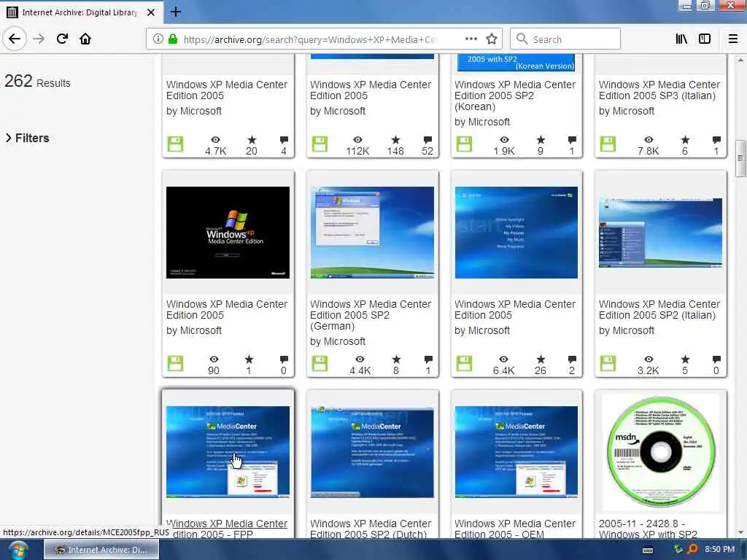This screenshot has height=560, width=747.
Task: Open the SP2 (Dutch) MediaCenter thumbnail
Action: tap(372, 452)
